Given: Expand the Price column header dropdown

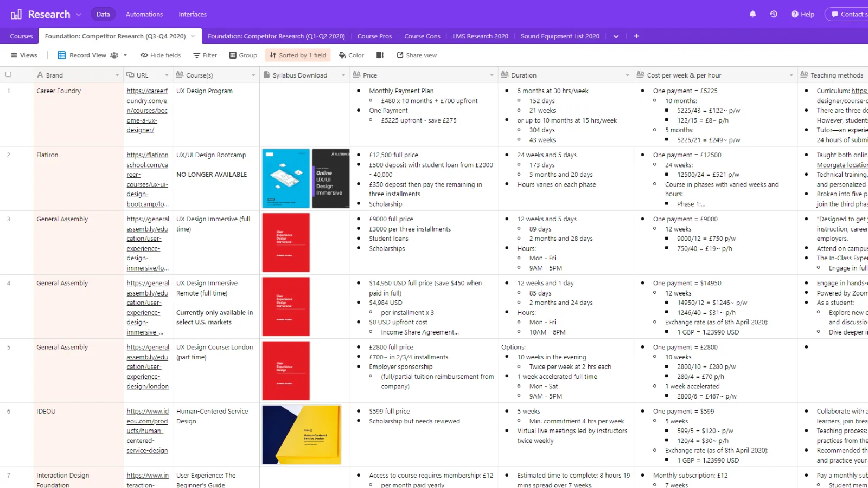Looking at the screenshot, I should [492, 75].
